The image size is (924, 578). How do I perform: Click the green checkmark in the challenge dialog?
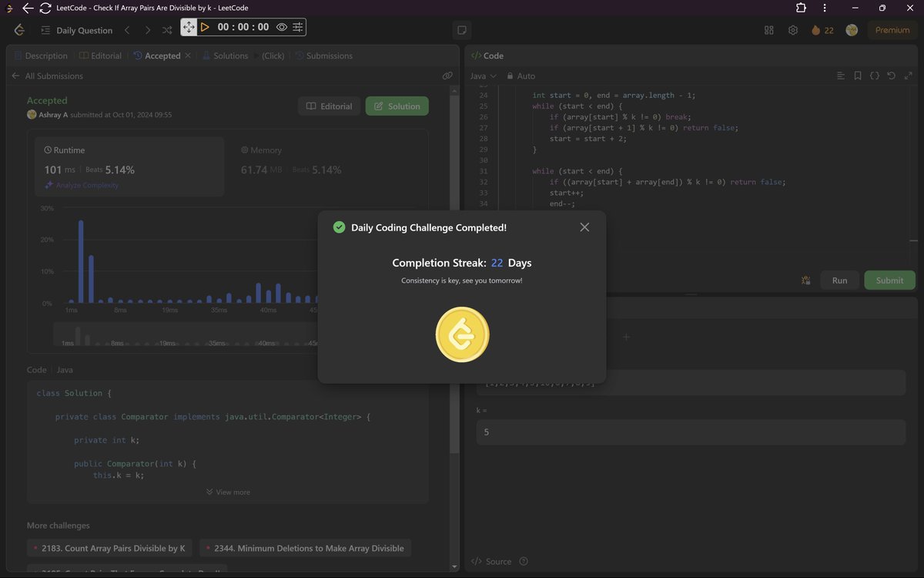(339, 227)
